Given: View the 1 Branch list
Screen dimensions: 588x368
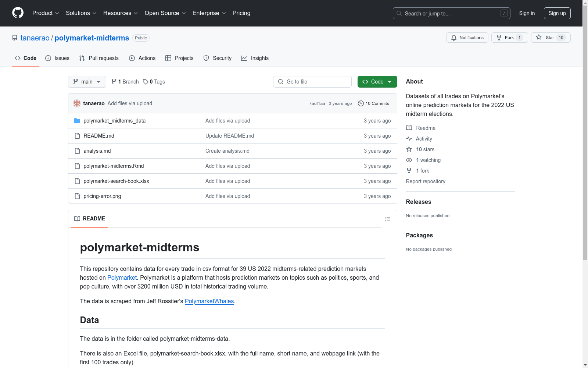Looking at the screenshot, I should (x=125, y=82).
